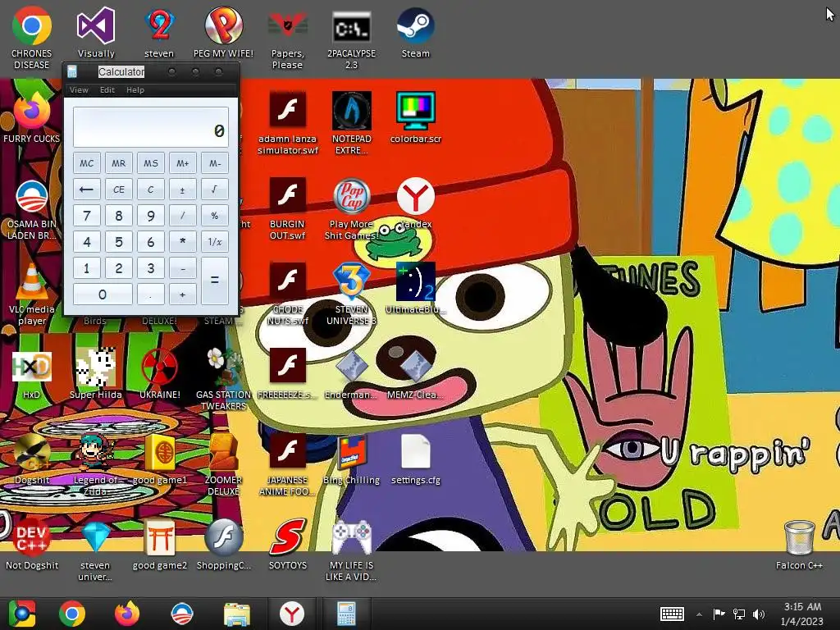The height and width of the screenshot is (630, 840).
Task: Click the number 5 key
Action: coord(118,242)
